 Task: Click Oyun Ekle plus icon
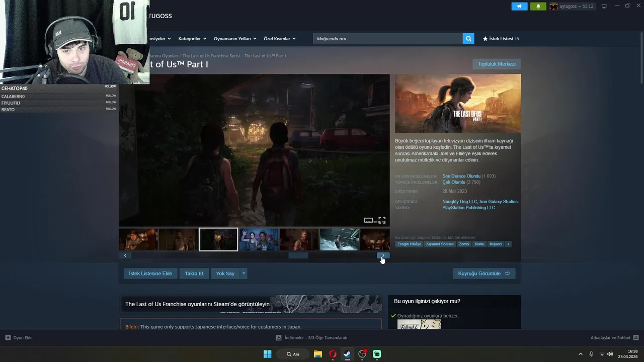[x=8, y=338]
